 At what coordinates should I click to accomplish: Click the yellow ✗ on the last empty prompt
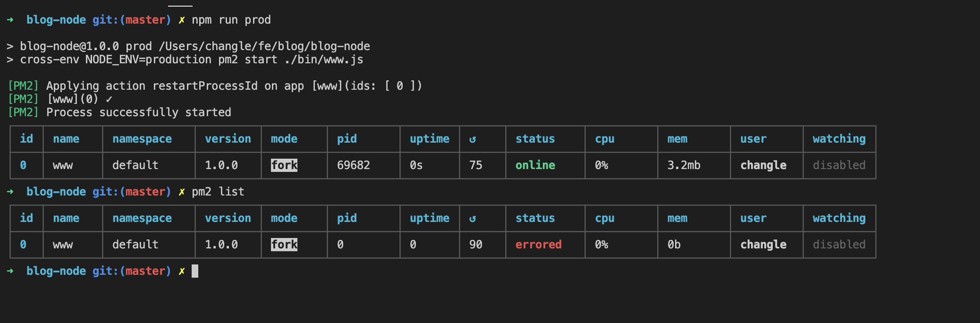(181, 271)
